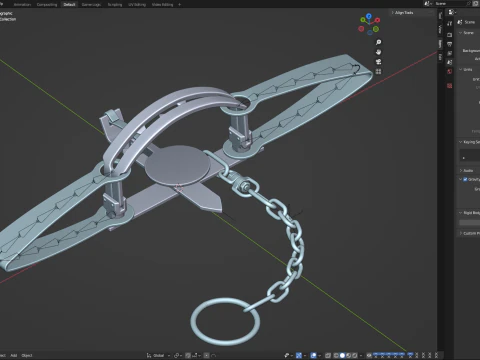The width and height of the screenshot is (480, 360).
Task: Switch to the Animation workspace tab
Action: [22, 4]
